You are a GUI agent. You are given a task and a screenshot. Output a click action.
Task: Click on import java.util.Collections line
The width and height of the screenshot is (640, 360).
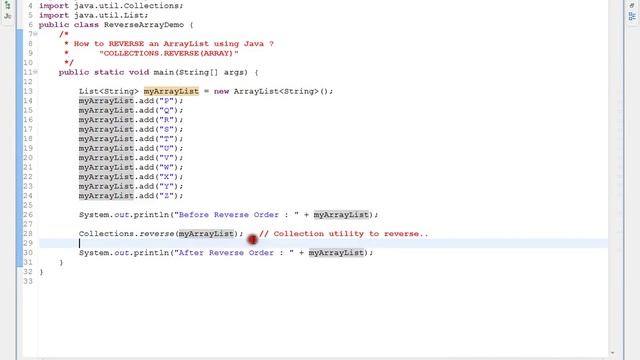111,6
